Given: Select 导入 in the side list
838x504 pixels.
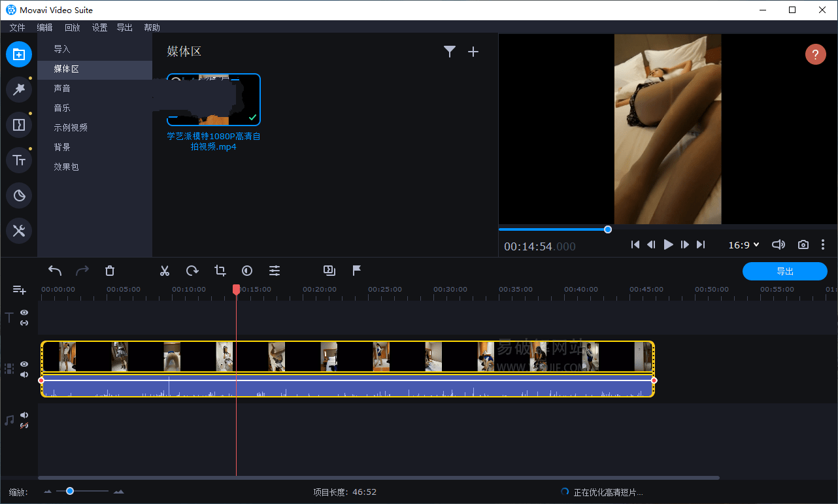Looking at the screenshot, I should tap(95, 49).
